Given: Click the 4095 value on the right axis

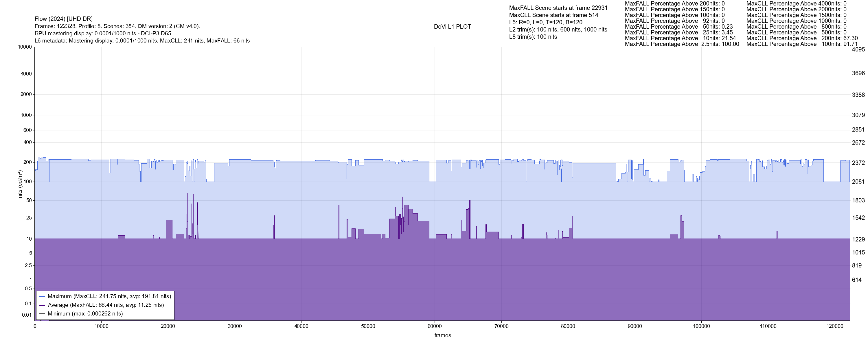Looking at the screenshot, I should tap(858, 49).
